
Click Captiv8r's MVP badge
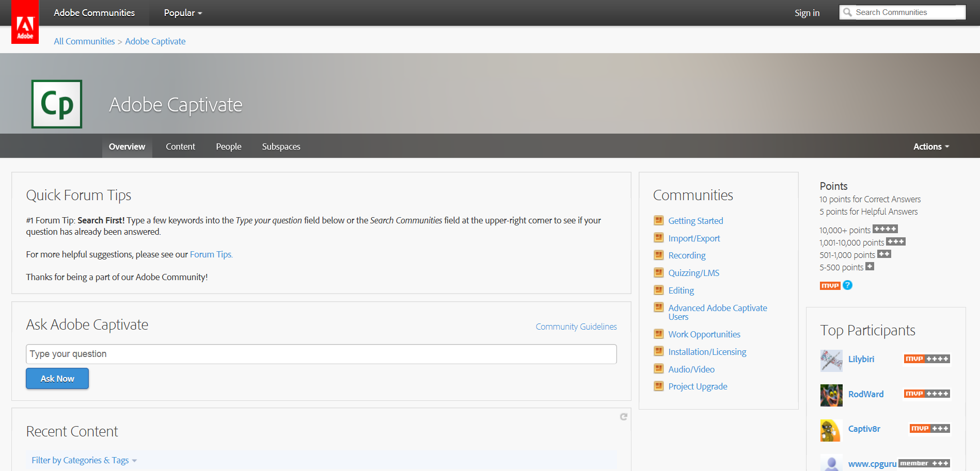pyautogui.click(x=930, y=429)
